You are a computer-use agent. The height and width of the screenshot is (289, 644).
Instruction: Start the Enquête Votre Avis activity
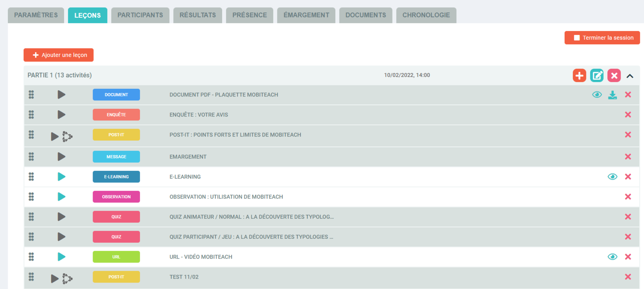pos(61,115)
